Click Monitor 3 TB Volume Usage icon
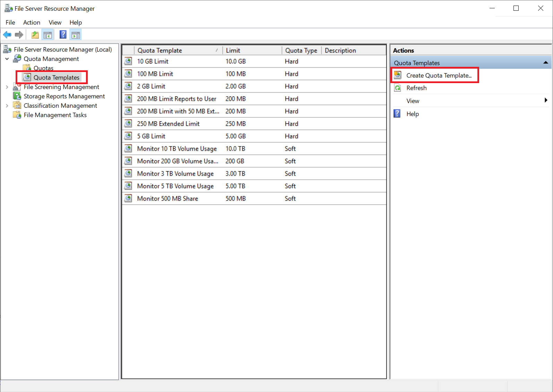The height and width of the screenshot is (392, 553). (128, 173)
